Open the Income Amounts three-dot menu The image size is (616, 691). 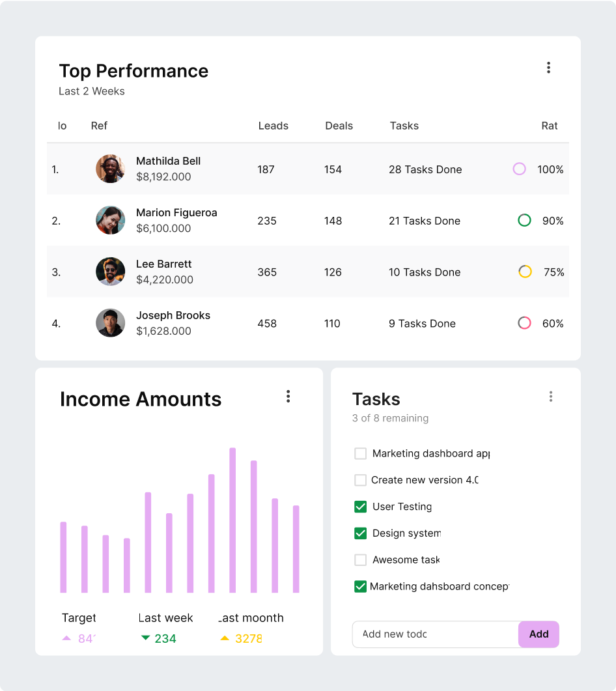coord(288,397)
